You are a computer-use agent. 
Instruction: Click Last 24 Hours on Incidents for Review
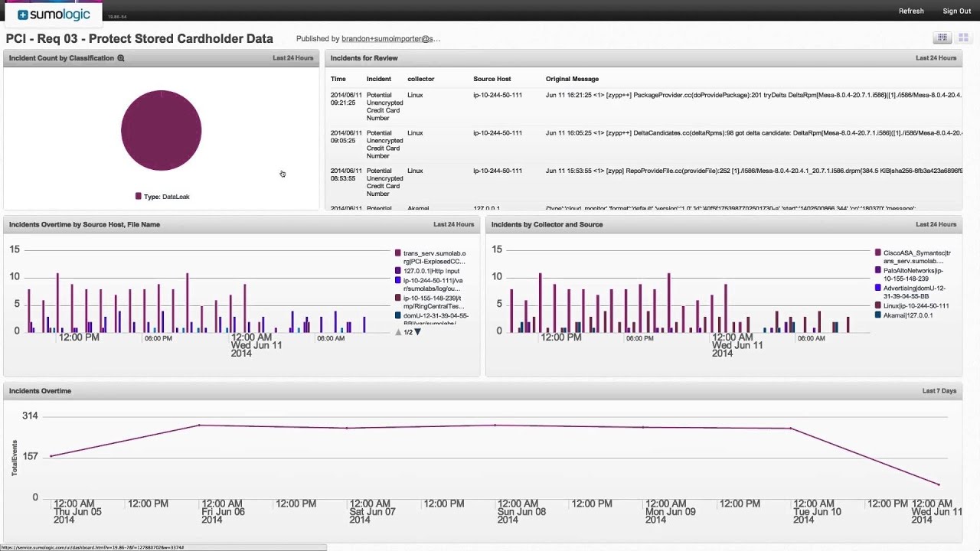936,58
